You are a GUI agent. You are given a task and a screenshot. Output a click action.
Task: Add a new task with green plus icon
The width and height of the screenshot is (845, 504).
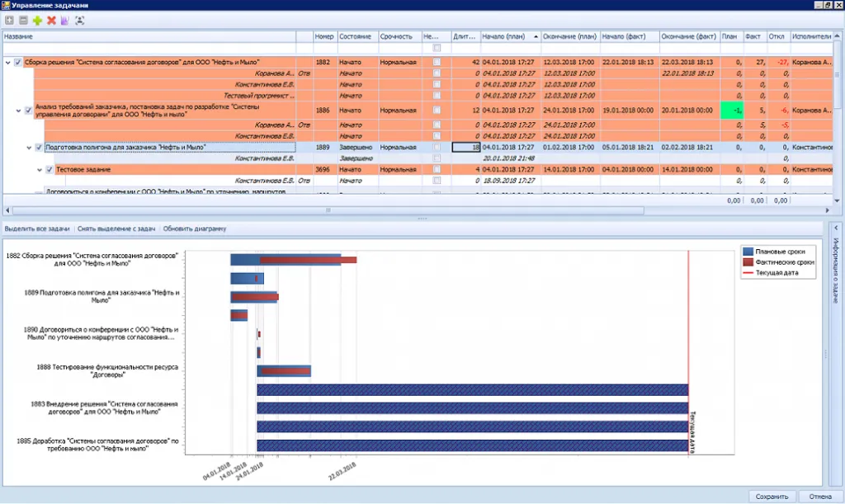[37, 20]
